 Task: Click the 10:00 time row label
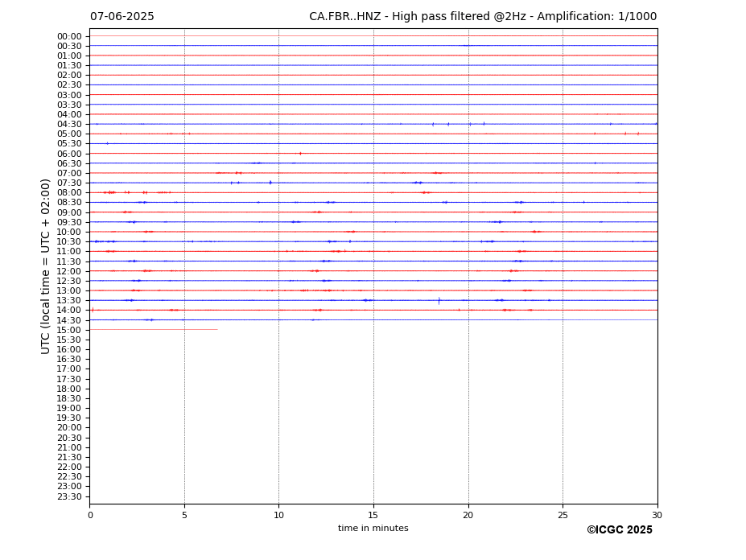69,233
